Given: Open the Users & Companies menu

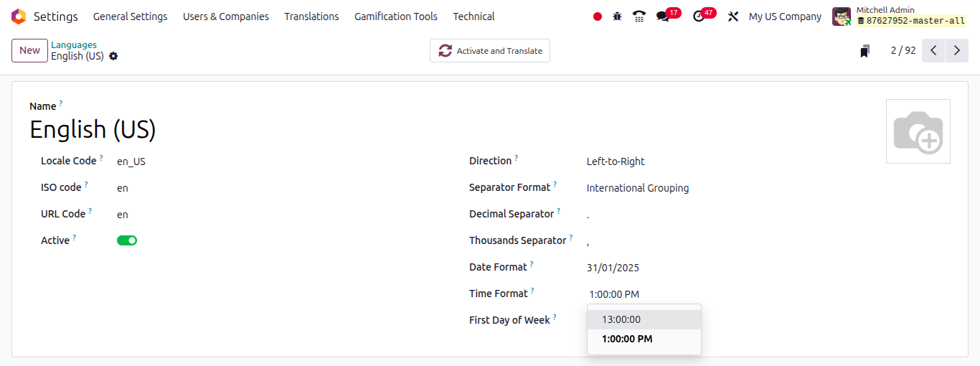Looking at the screenshot, I should [226, 17].
